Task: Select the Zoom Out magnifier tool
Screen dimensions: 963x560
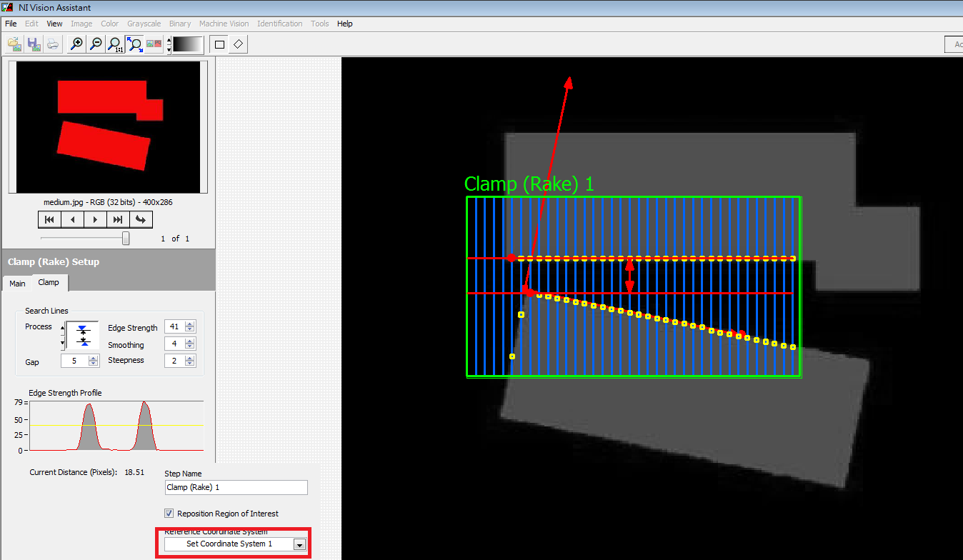Action: [96, 44]
